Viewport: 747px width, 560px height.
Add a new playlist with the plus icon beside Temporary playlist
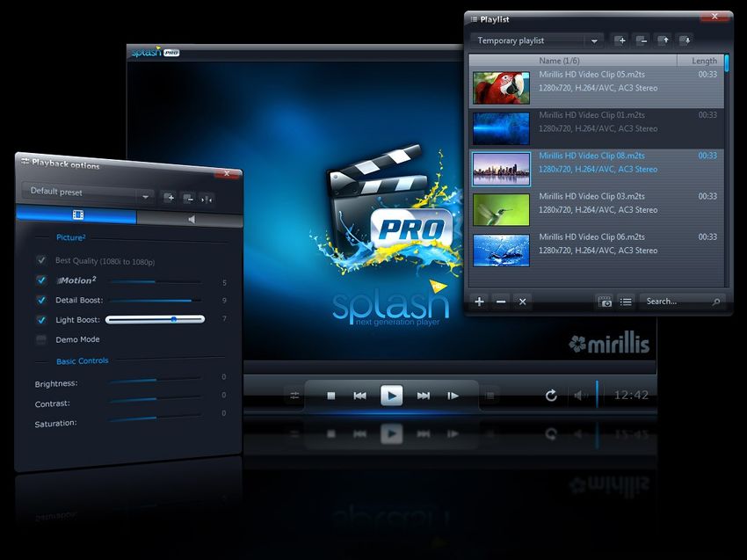coord(620,40)
